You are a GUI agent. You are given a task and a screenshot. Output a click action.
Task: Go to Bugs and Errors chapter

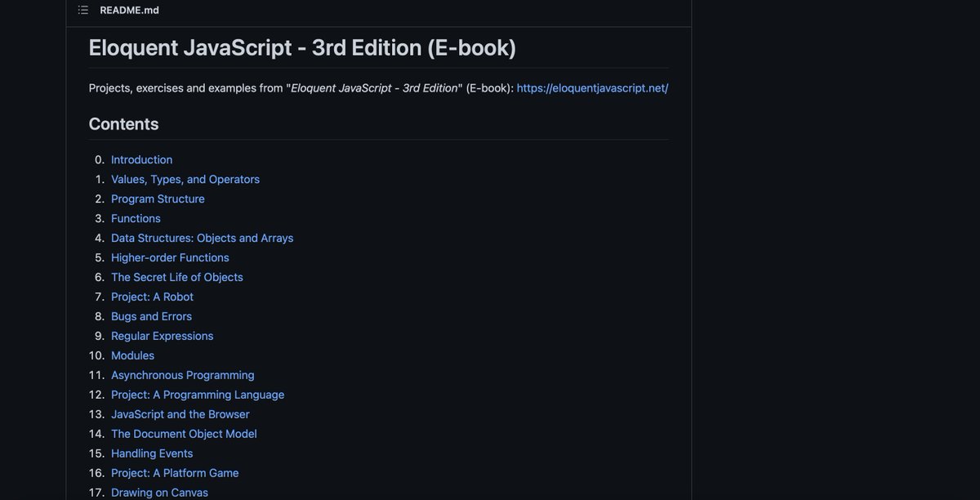152,316
